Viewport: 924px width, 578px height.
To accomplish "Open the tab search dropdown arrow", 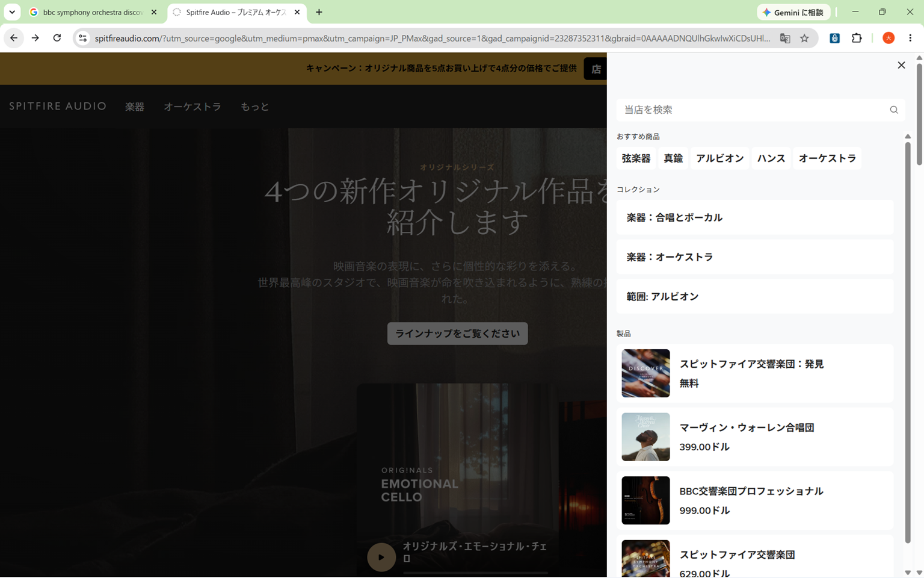I will 12,12.
